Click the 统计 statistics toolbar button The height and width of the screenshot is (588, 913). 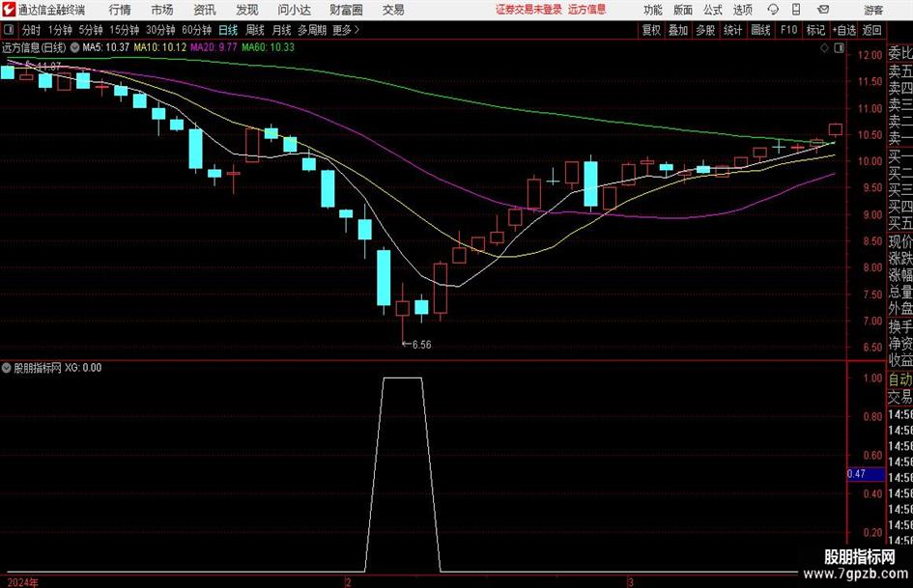coord(732,30)
